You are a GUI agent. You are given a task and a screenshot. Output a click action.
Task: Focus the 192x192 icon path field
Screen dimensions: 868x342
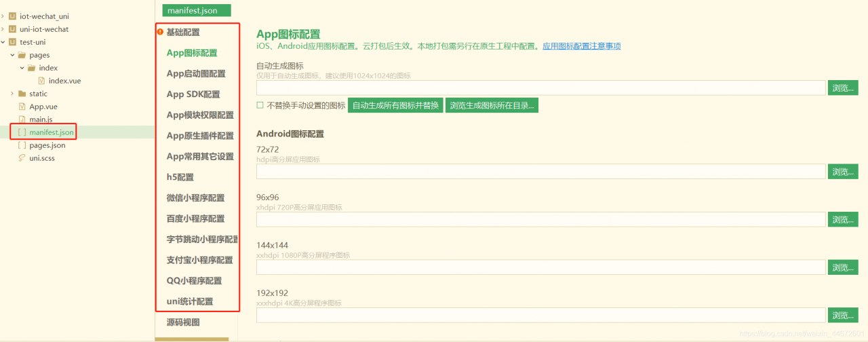click(540, 315)
